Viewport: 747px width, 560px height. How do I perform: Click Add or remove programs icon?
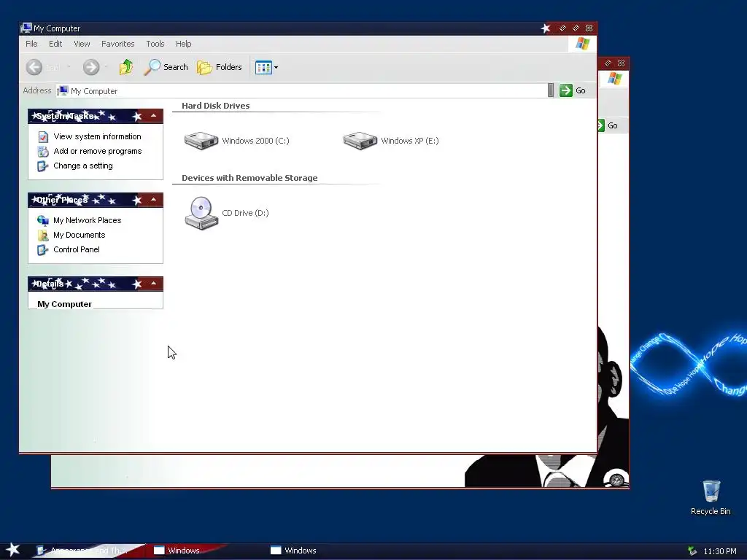click(x=43, y=152)
